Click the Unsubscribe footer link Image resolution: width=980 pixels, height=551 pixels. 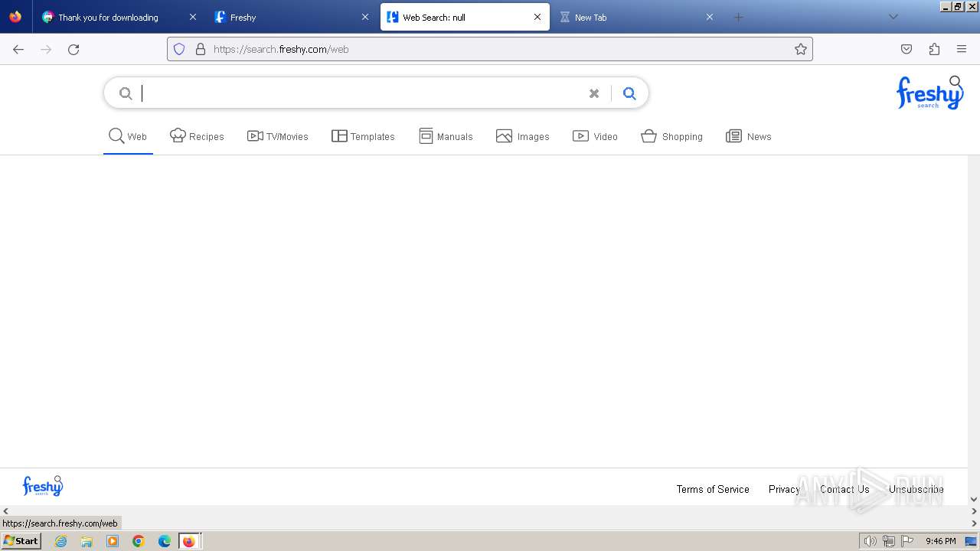pos(916,489)
